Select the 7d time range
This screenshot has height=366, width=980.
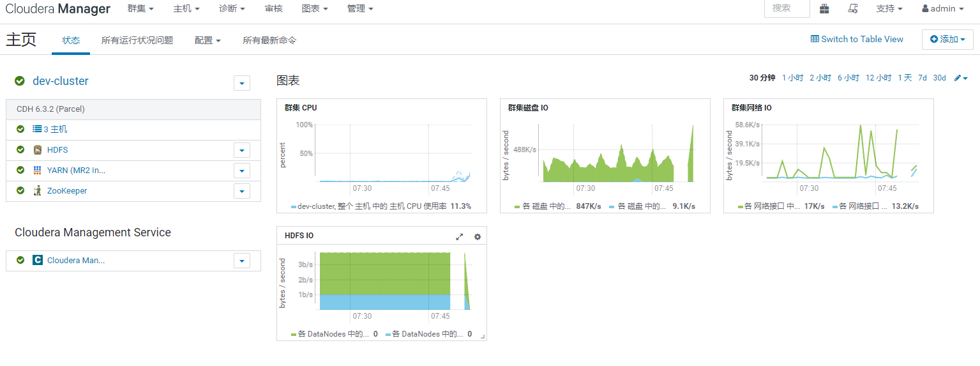click(x=923, y=78)
